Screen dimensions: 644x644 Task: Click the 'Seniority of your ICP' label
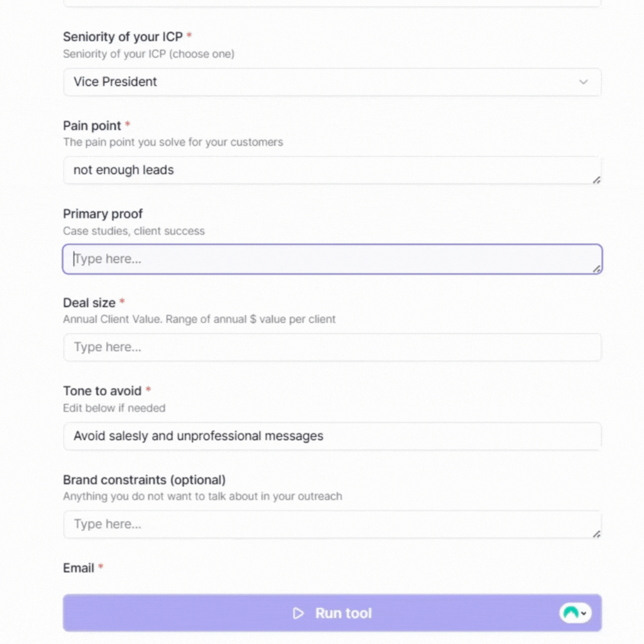123,37
